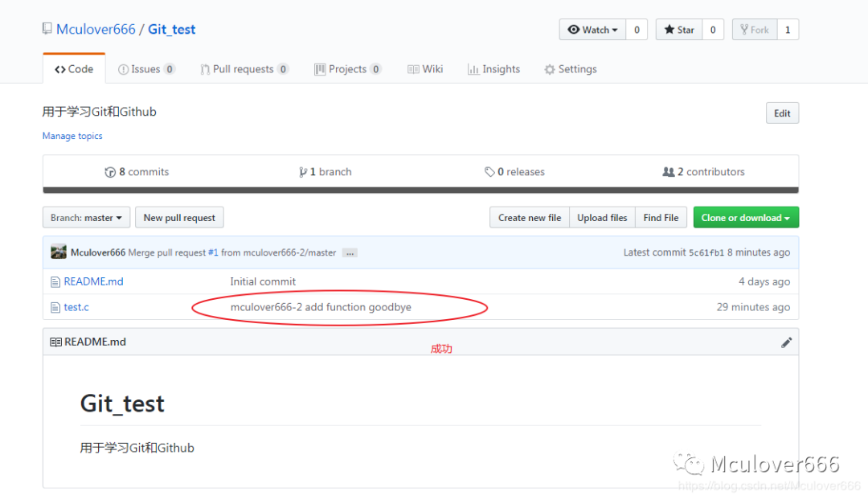Switch to the Projects tab
Image resolution: width=868 pixels, height=500 pixels.
tap(348, 69)
